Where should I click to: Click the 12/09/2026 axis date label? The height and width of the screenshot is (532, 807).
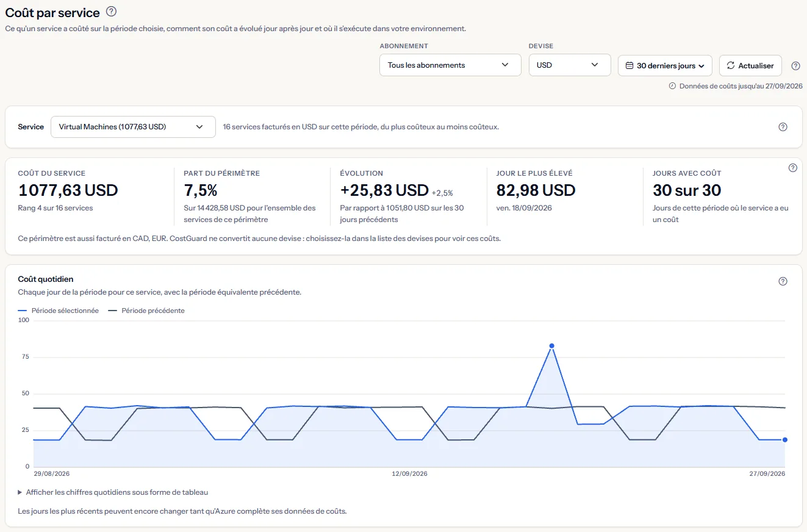pyautogui.click(x=409, y=473)
